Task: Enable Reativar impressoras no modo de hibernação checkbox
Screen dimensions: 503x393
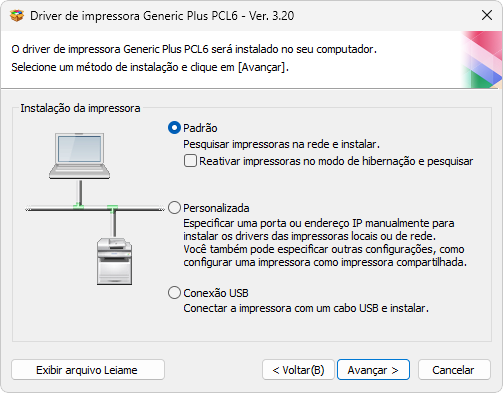Action: (190, 161)
